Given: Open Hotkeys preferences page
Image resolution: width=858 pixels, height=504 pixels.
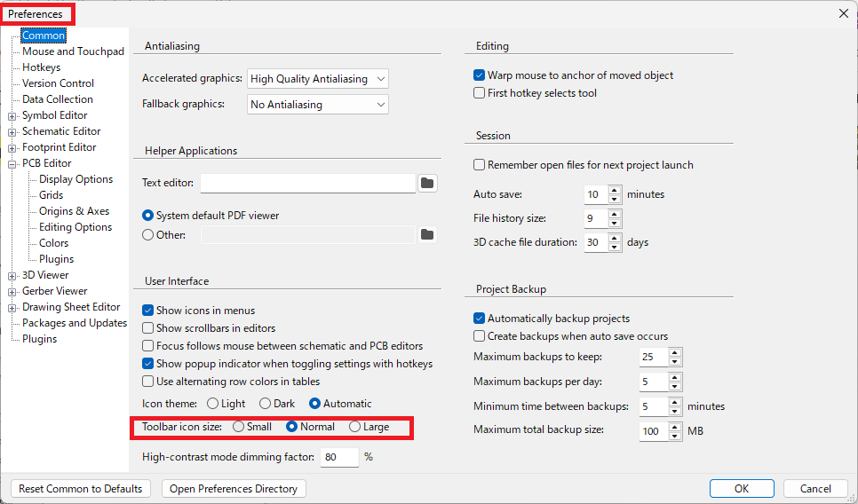Looking at the screenshot, I should click(41, 67).
